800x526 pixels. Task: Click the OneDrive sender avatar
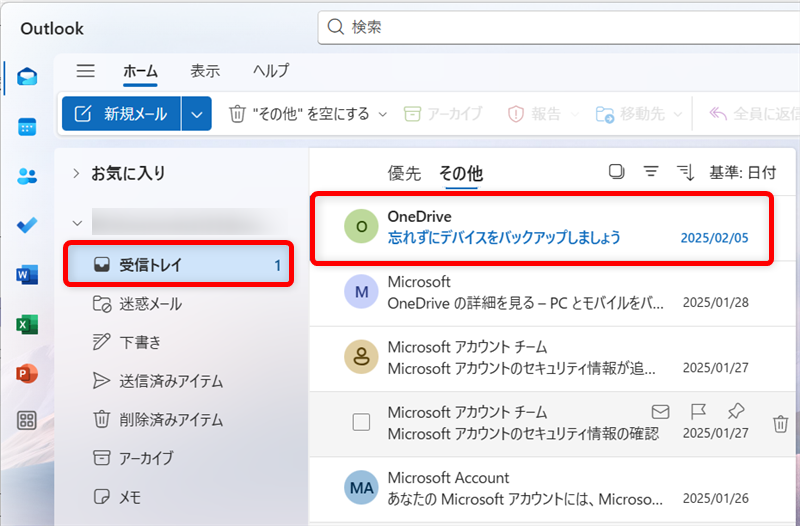[x=361, y=226]
